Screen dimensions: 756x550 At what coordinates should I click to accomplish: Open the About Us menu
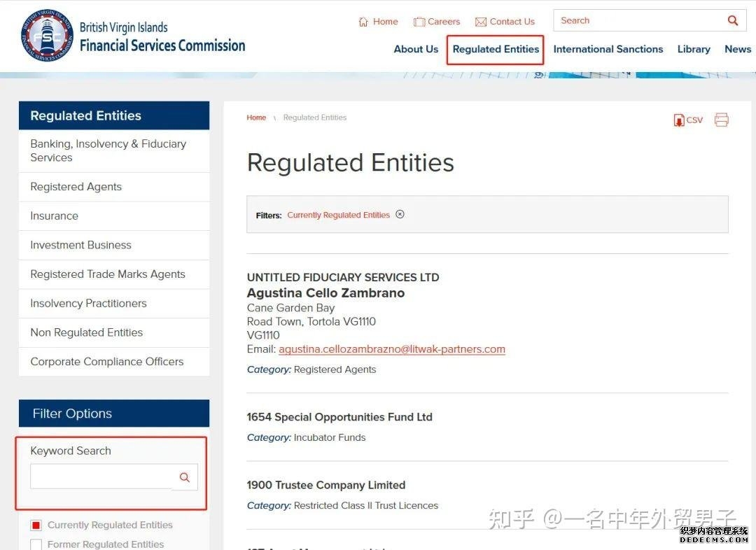416,49
